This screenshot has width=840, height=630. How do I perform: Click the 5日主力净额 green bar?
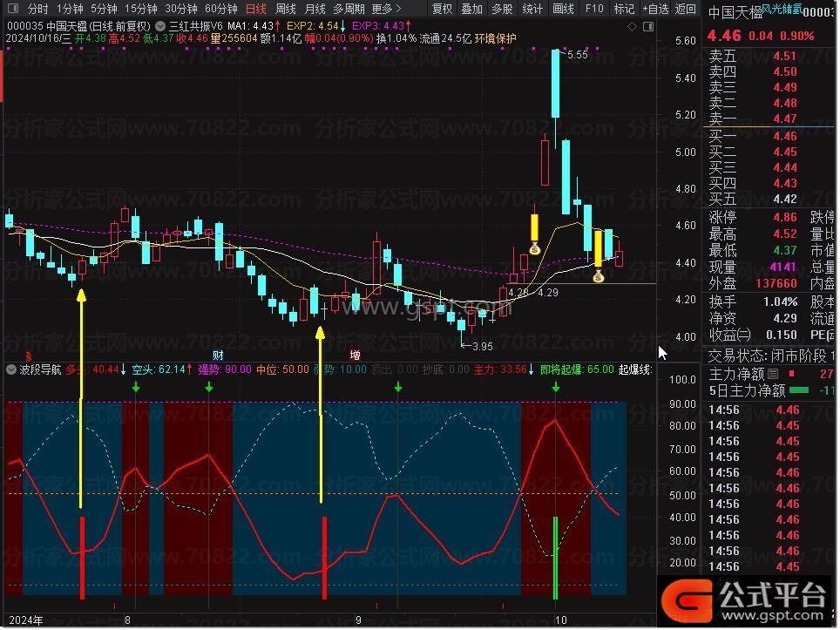(x=799, y=390)
